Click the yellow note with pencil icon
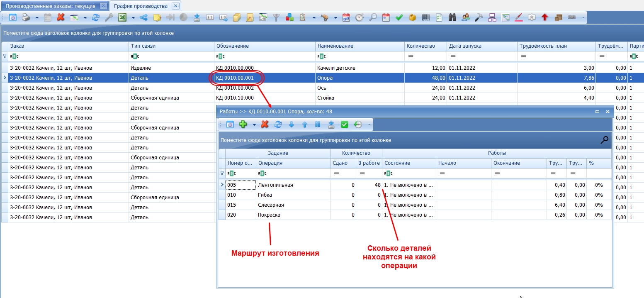 pos(157,17)
